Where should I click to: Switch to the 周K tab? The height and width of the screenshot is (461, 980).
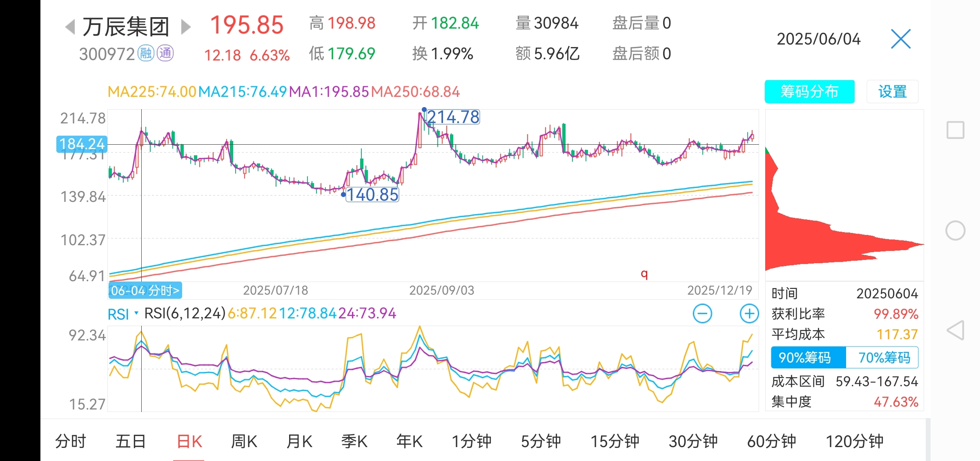244,441
